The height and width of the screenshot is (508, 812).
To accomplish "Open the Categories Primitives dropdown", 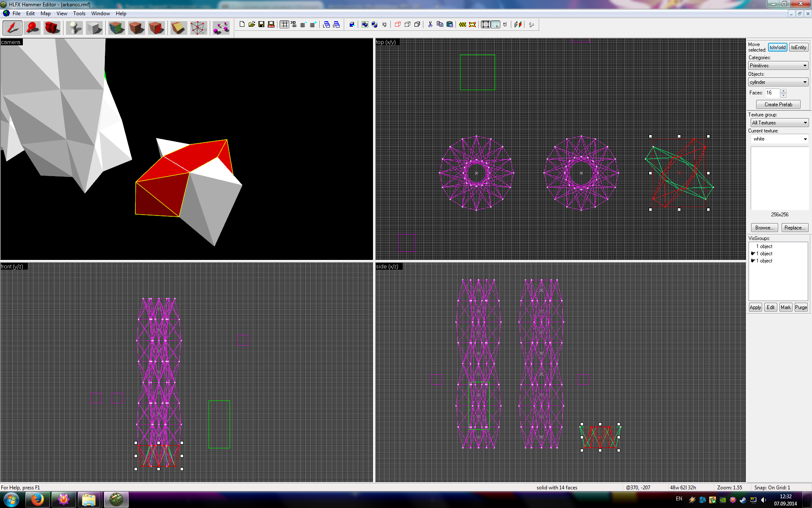I will (x=778, y=66).
